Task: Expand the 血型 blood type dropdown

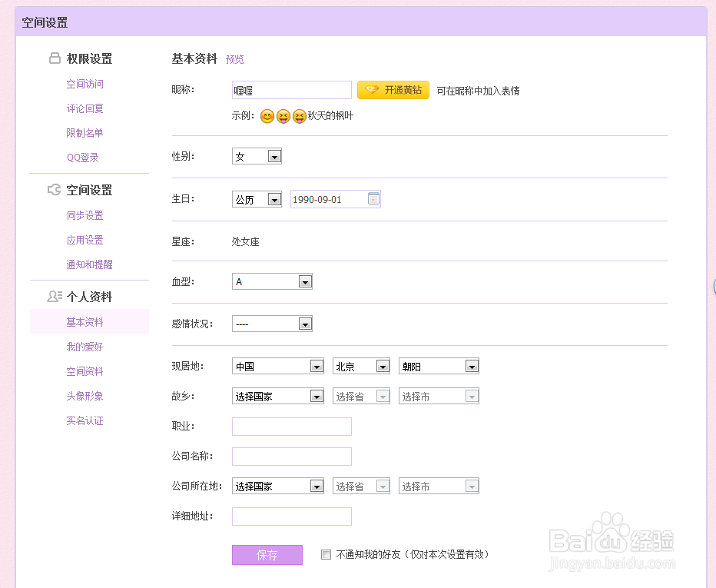Action: (272, 281)
